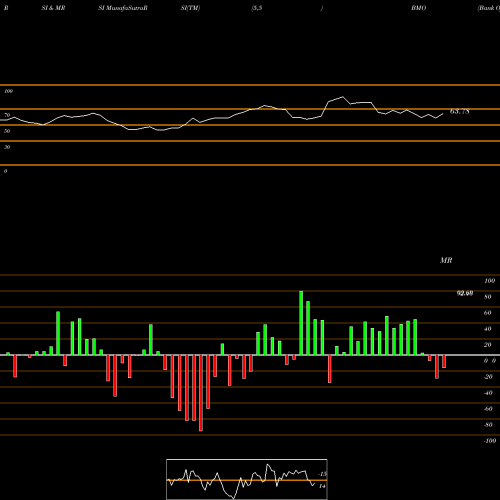Image resolution: width=500 pixels, height=500 pixels.
Task: Click the MR axis label 80
Action: click(488, 297)
